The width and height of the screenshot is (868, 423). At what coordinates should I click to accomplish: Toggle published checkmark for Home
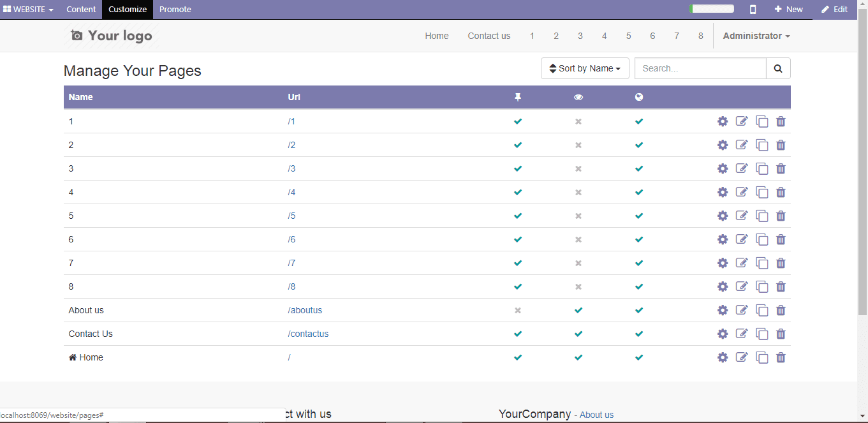639,357
